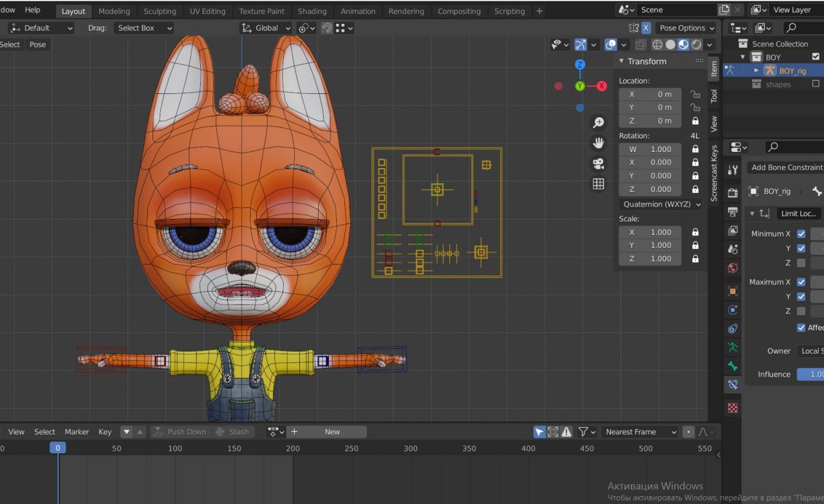Switch to the Animation workspace tab
Screen dimensions: 824x504
tap(357, 11)
